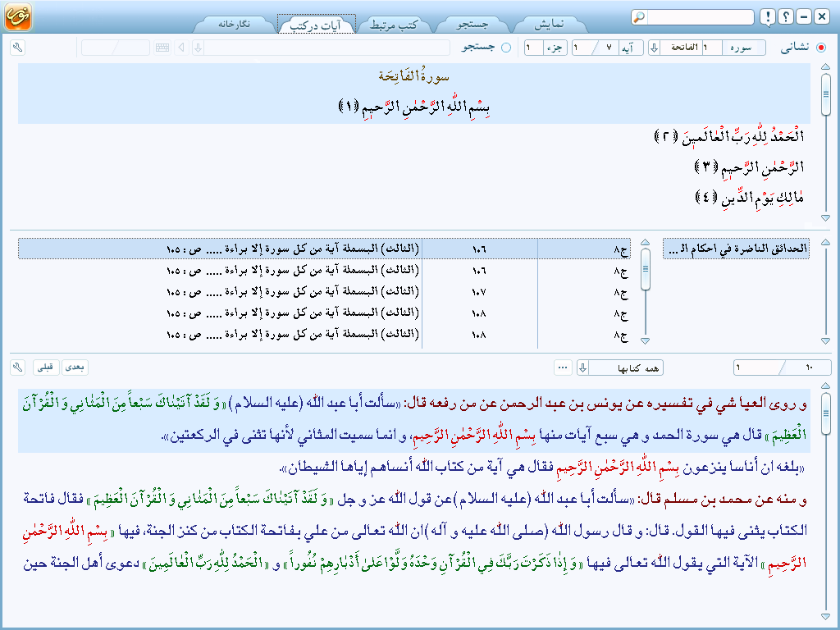The width and height of the screenshot is (840, 630).
Task: Select the جستجو radio button
Action: coord(506,48)
